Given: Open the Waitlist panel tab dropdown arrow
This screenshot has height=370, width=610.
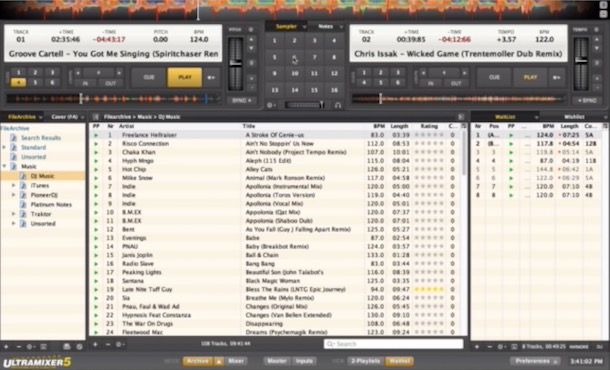Looking at the screenshot, I should click(x=536, y=117).
